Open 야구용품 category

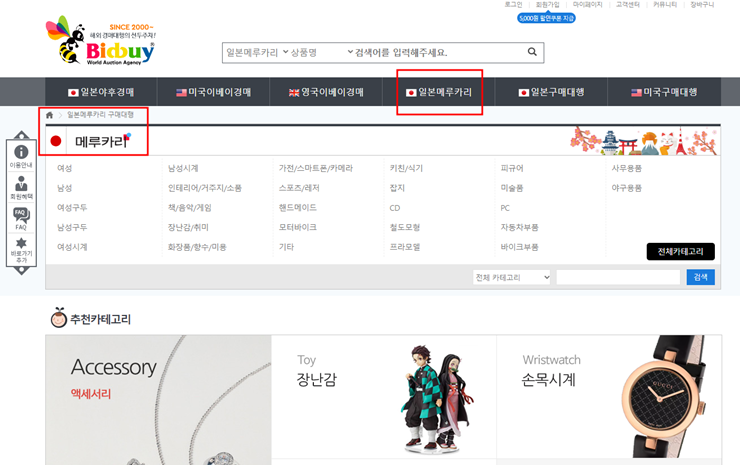pos(627,188)
